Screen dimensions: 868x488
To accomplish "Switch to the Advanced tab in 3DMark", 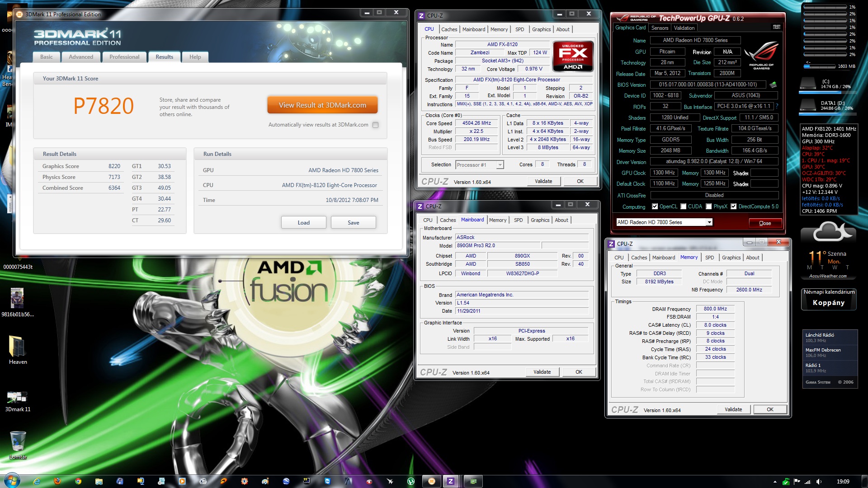I will pyautogui.click(x=81, y=57).
